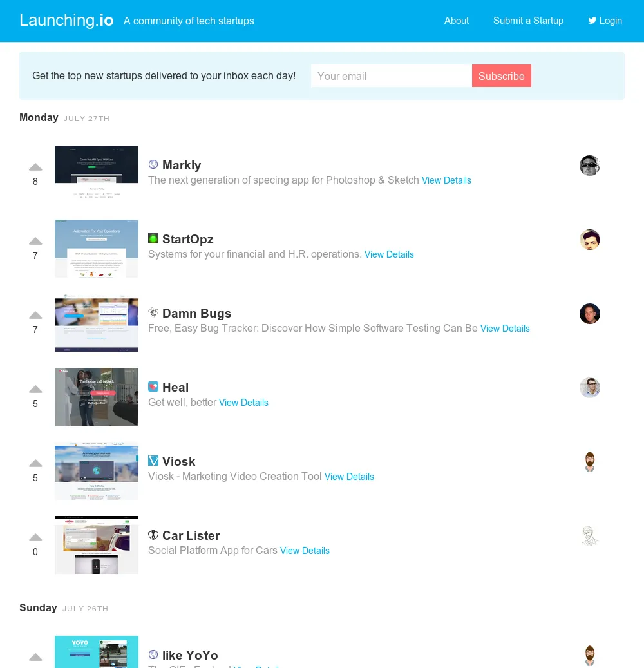View Details for Markly
Viewport: 644px width, 668px height.
pyautogui.click(x=446, y=180)
